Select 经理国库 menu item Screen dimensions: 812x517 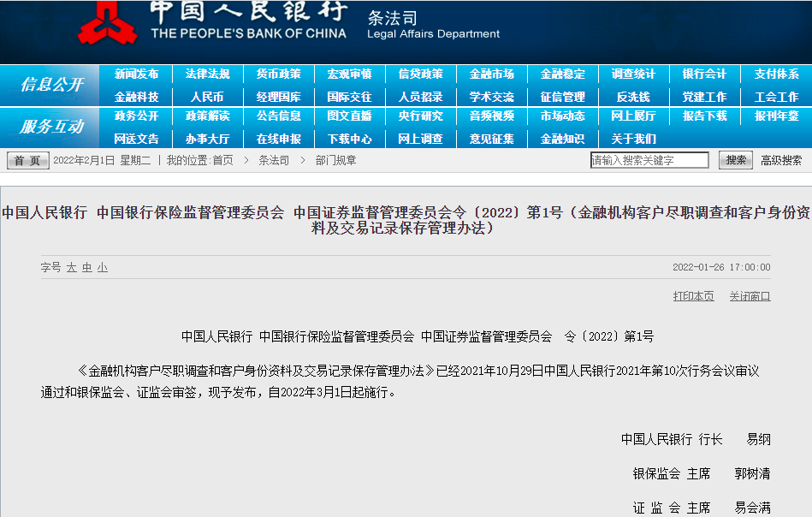279,97
